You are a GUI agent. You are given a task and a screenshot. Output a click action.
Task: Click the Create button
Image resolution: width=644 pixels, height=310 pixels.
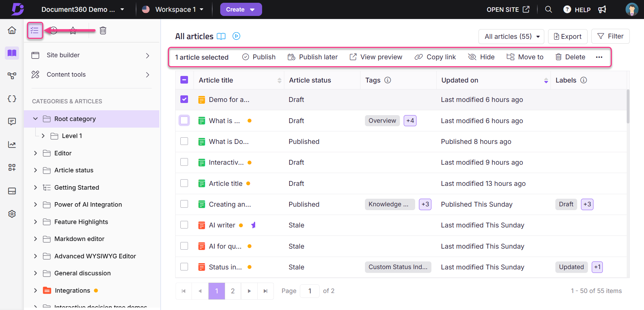pos(241,9)
